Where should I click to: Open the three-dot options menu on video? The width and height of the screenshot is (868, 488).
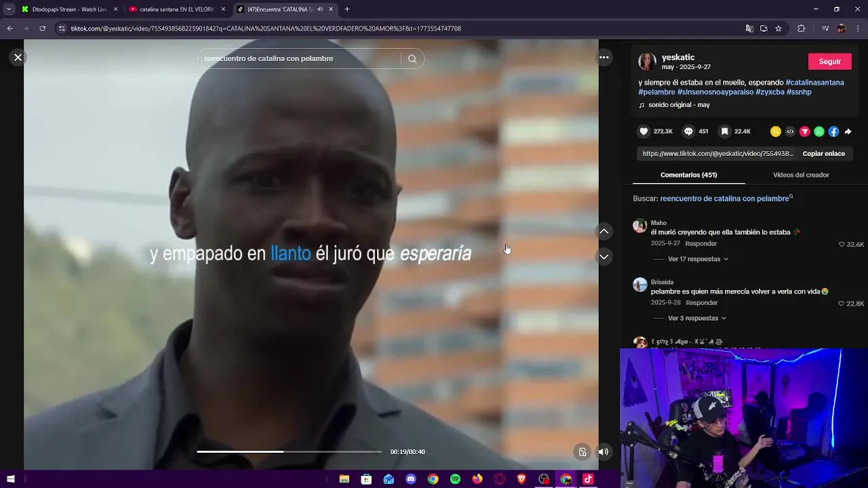pos(604,58)
